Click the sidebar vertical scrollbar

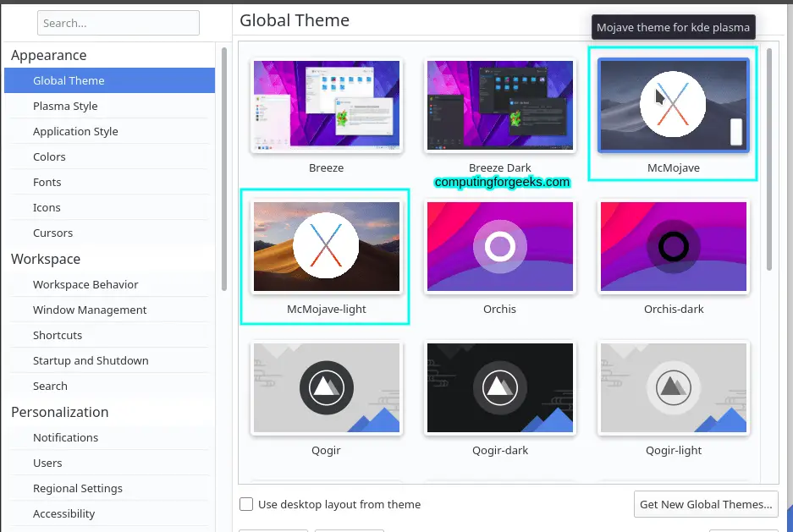pos(224,169)
